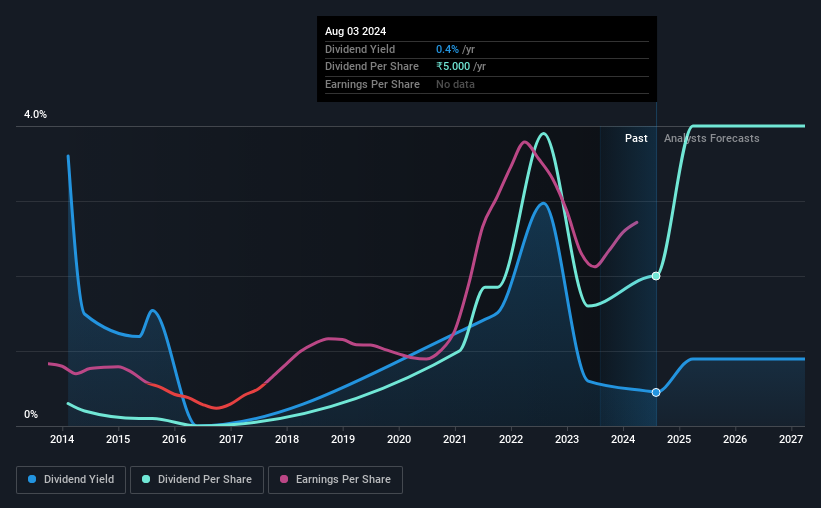Select the teal Dividend Per Share data point marker
821x508 pixels.
pos(656,276)
